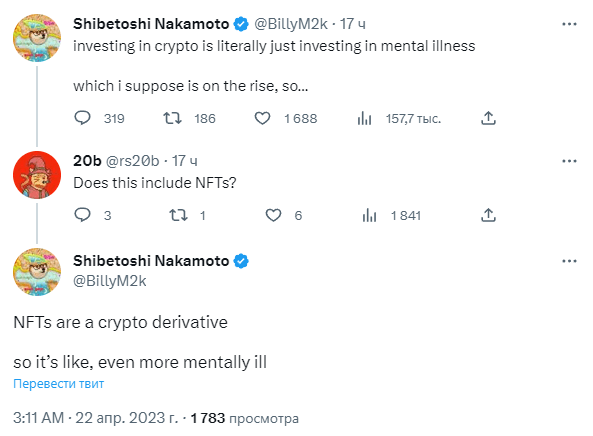Image resolution: width=593 pixels, height=436 pixels.
Task: Click the @BillyM2k handle in the bottom tweet
Action: [x=110, y=281]
